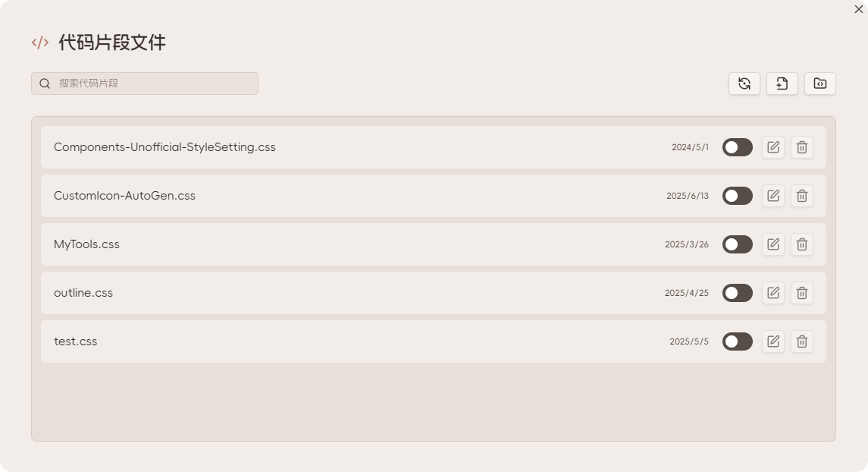Turn on the outline.css snippet
The height and width of the screenshot is (472, 868).
point(737,293)
